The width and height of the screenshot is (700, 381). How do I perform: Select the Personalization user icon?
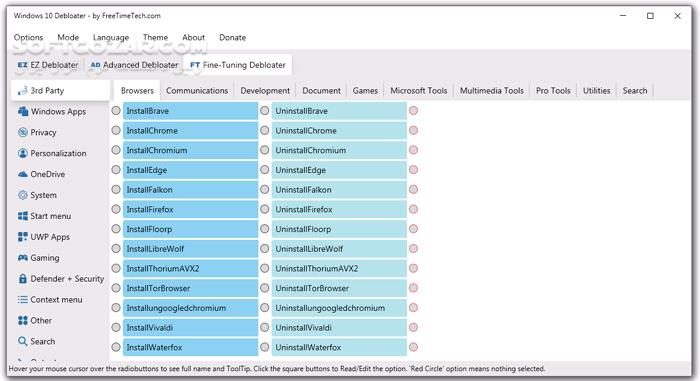[x=23, y=153]
